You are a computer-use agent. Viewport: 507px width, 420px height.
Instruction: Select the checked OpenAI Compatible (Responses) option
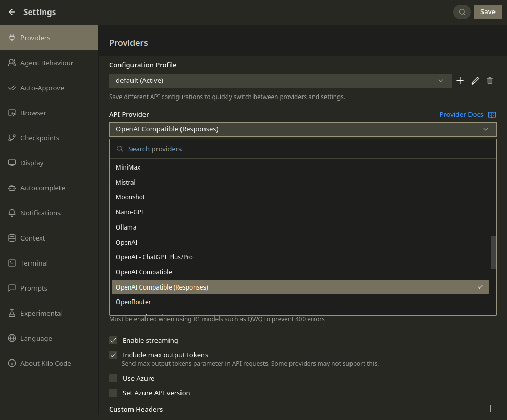pyautogui.click(x=300, y=287)
